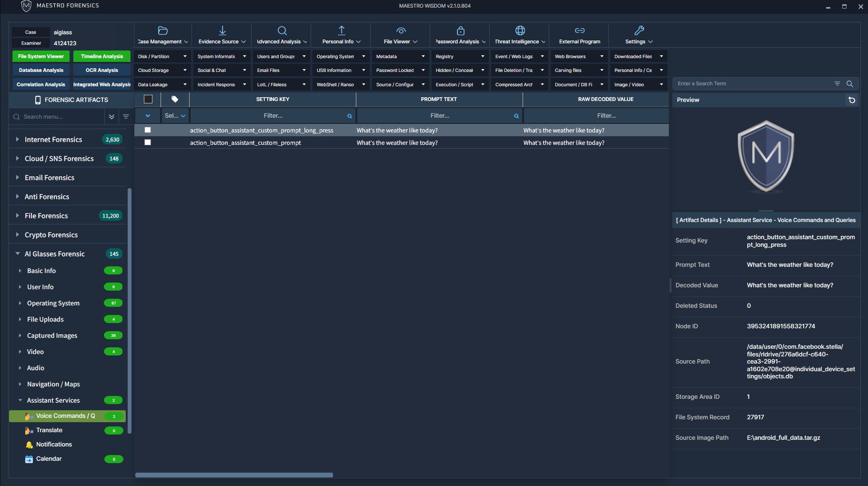Check the action_button_assistant_custom_prompt_long_press row checkbox
This screenshot has width=868, height=486.
tap(148, 130)
